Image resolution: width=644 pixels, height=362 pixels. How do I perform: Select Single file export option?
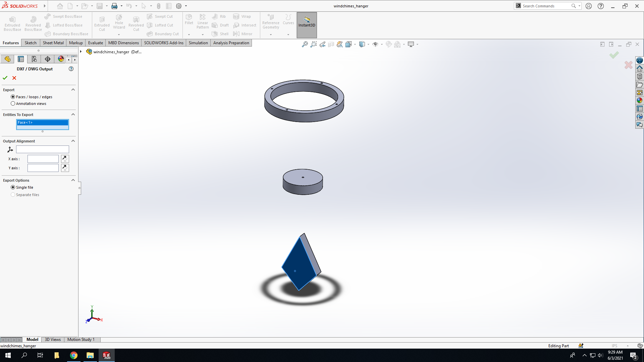[13, 187]
